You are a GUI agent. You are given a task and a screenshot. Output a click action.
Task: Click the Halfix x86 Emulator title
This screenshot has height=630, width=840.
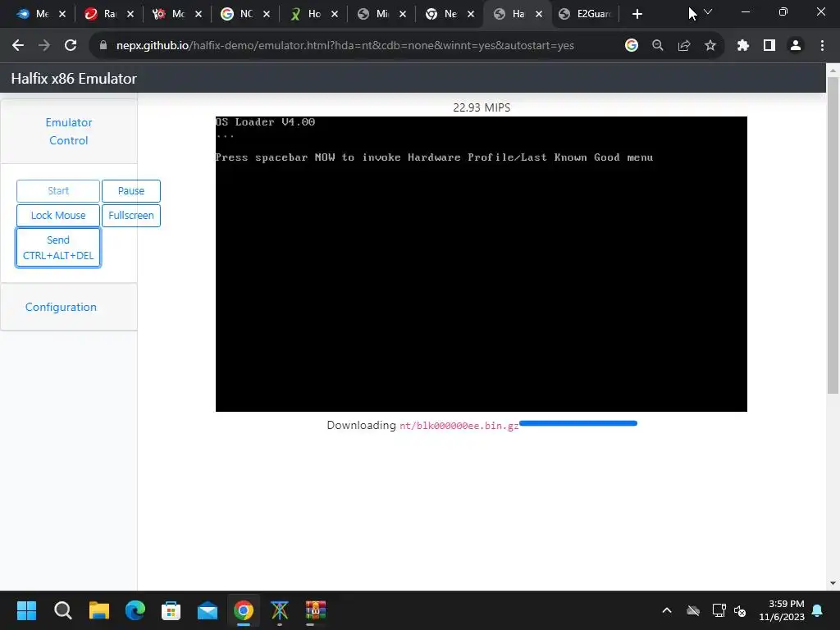click(x=74, y=78)
